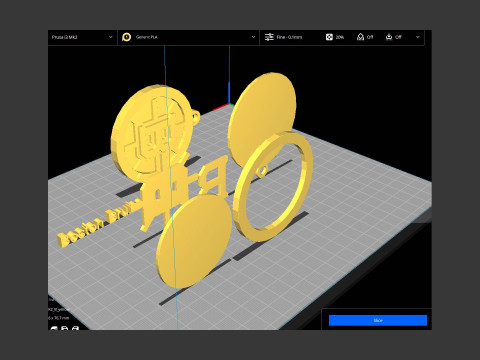Image resolution: width=480 pixels, height=360 pixels.
Task: Open the Prusa i3 MK3 printer selector
Action: point(82,37)
